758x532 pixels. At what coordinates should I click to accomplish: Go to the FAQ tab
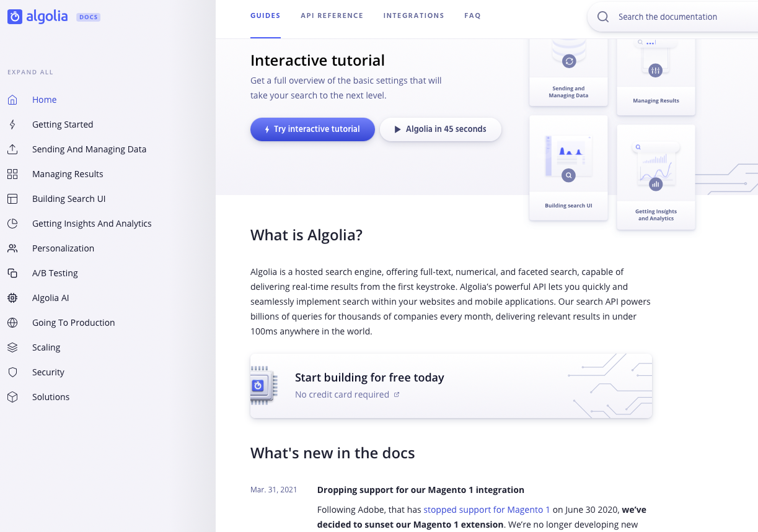472,15
